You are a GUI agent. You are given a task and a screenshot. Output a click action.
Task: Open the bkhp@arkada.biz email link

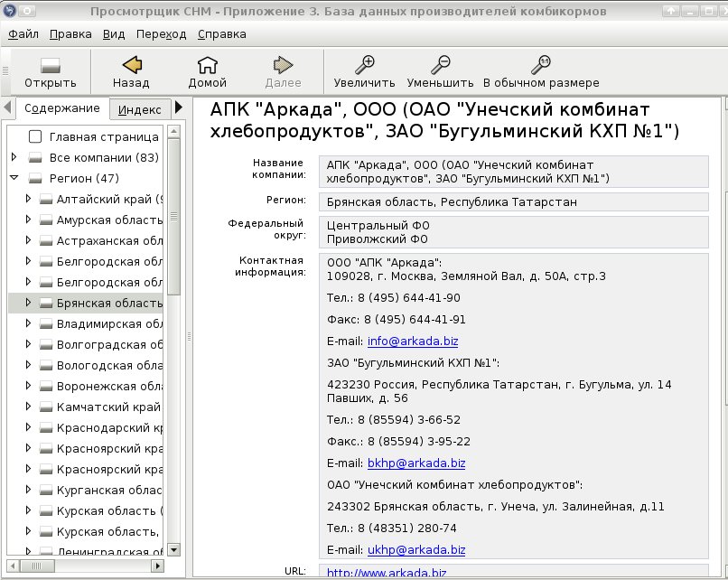[x=416, y=463]
